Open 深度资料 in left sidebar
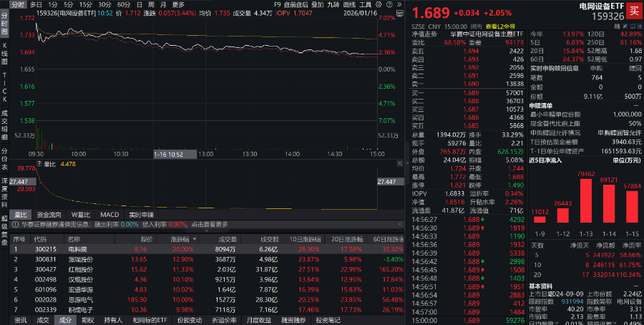Screen dimensions: 644x325 point(4,193)
